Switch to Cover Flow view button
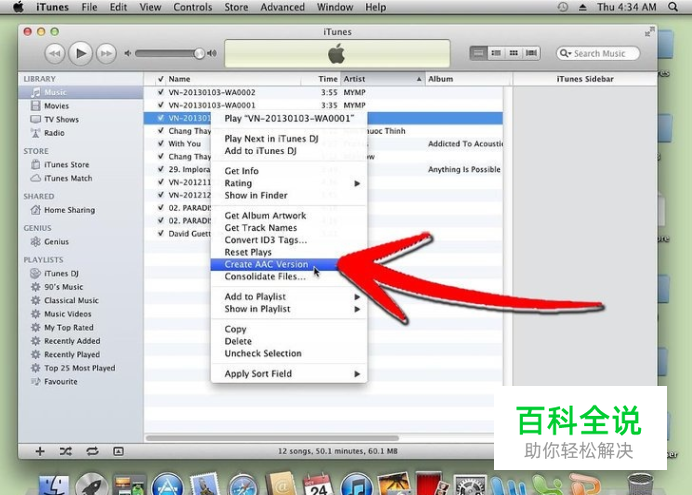The height and width of the screenshot is (495, 692). pos(531,53)
